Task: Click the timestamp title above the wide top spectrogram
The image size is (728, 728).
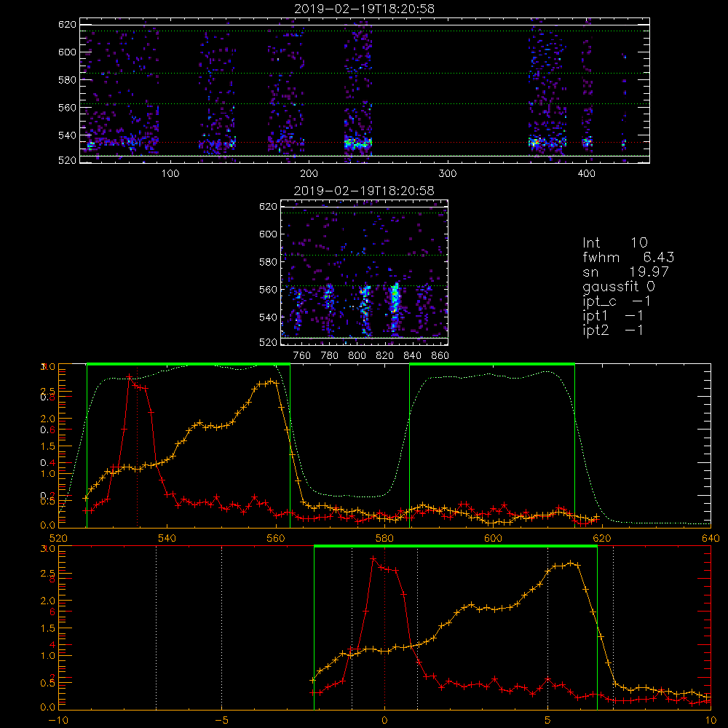Action: (x=365, y=9)
